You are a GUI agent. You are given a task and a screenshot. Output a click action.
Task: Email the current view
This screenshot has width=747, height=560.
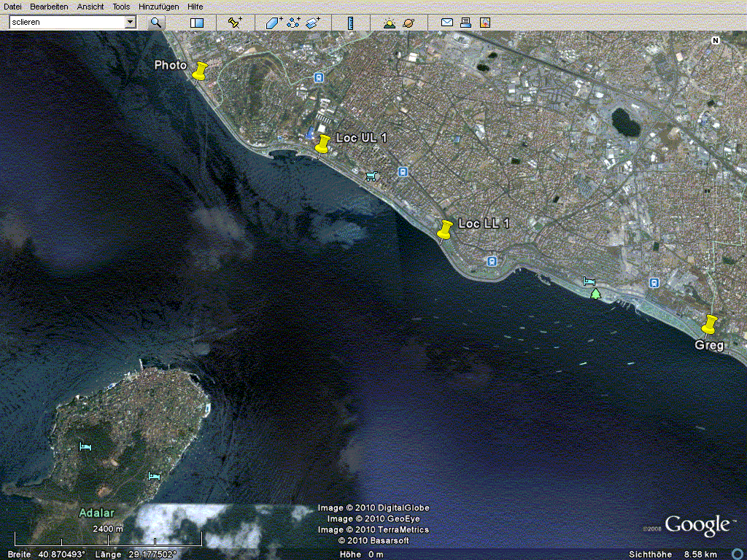pyautogui.click(x=447, y=23)
